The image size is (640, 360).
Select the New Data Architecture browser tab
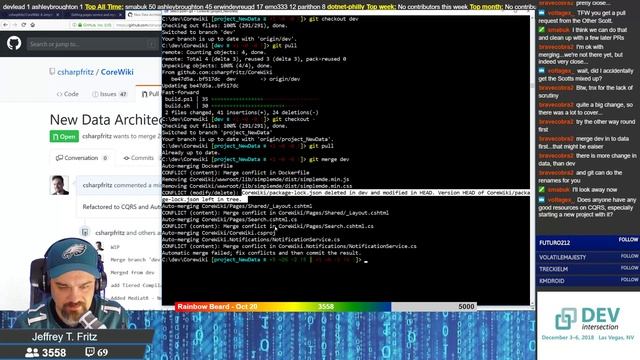coord(144,15)
